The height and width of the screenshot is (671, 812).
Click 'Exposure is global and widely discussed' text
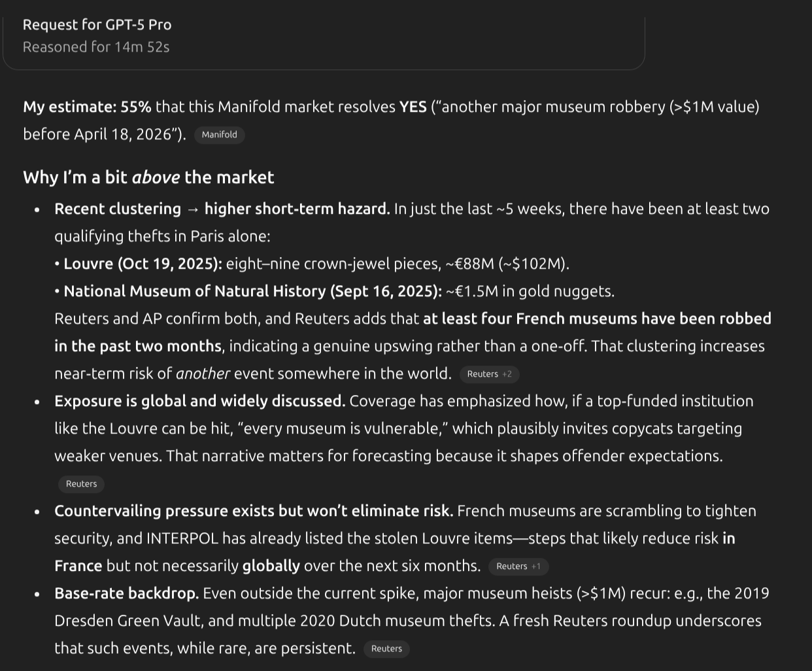click(199, 401)
